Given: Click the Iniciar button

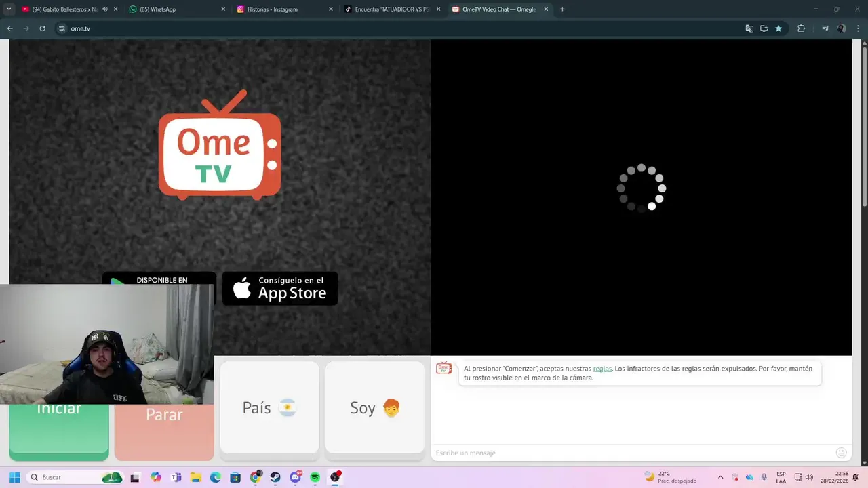Looking at the screenshot, I should tap(59, 432).
